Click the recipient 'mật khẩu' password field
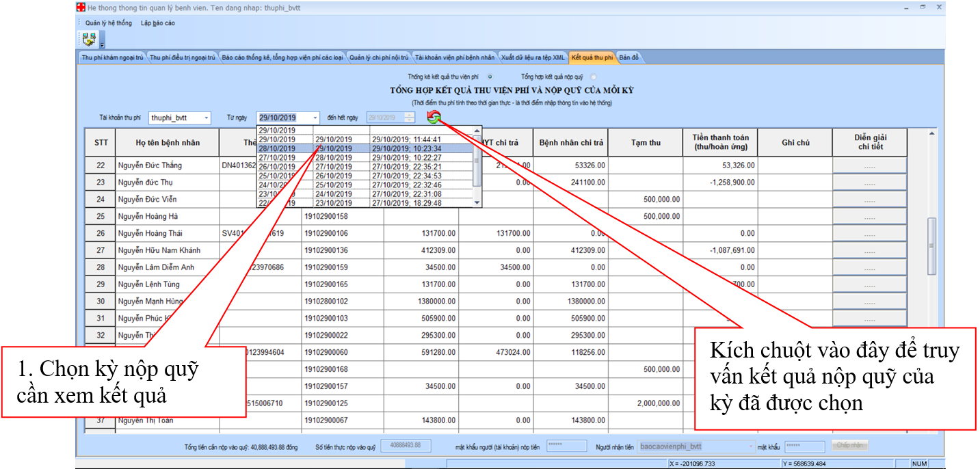This screenshot has height=469, width=980. tap(804, 446)
